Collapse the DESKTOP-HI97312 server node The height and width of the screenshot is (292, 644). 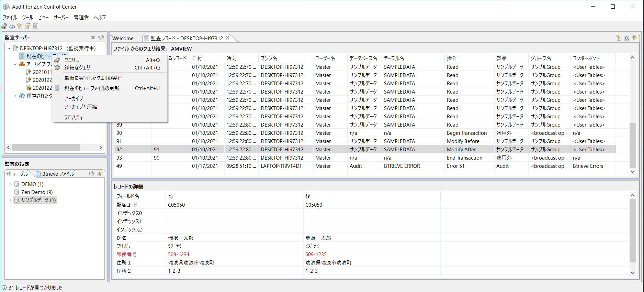[9, 48]
